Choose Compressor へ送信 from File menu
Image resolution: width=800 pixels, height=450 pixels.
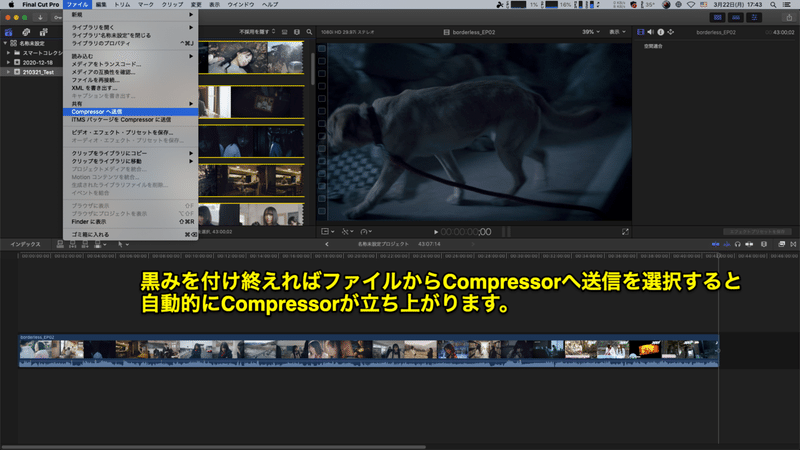click(x=131, y=112)
